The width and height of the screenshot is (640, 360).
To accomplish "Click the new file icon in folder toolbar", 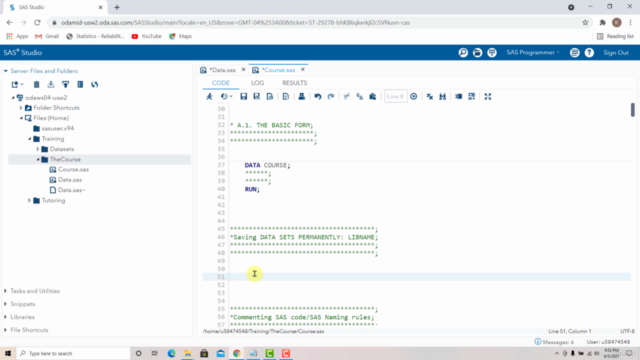I will (17, 84).
